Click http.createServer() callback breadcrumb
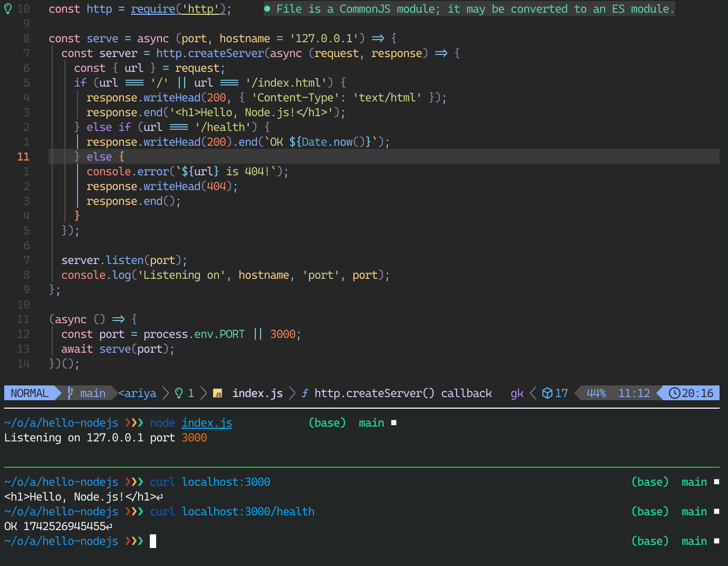This screenshot has height=566, width=728. 403,393
